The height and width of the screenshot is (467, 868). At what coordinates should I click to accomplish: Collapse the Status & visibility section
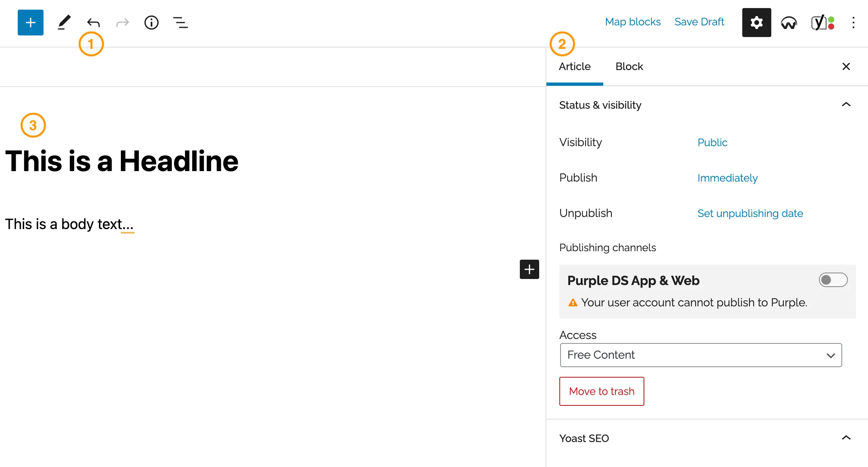pos(846,105)
